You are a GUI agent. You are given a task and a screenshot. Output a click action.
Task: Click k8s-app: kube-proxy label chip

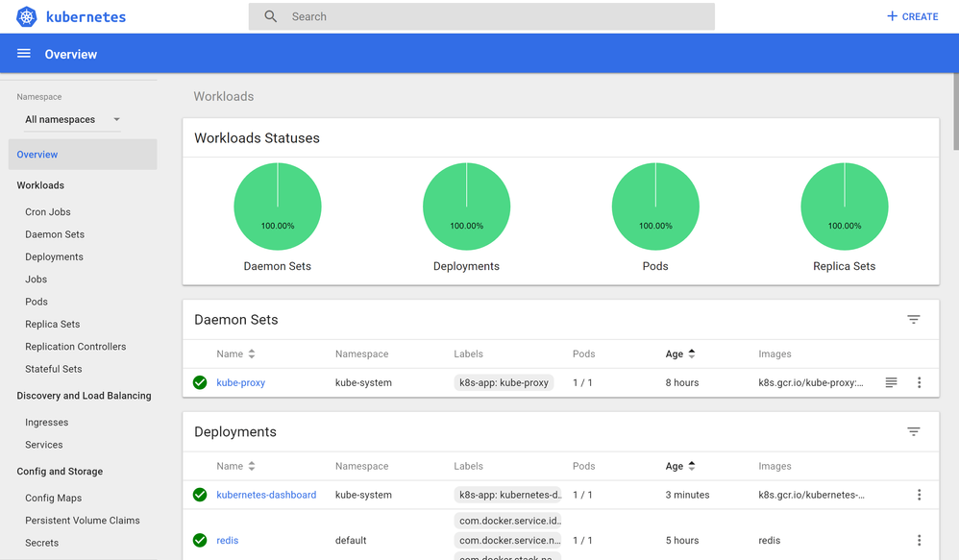[504, 382]
